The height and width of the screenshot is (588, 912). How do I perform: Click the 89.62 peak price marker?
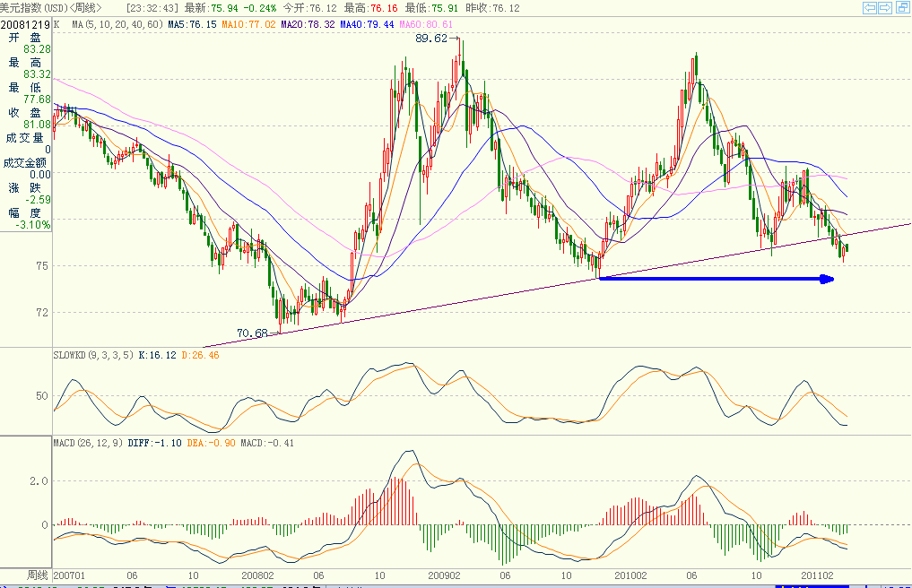point(431,39)
